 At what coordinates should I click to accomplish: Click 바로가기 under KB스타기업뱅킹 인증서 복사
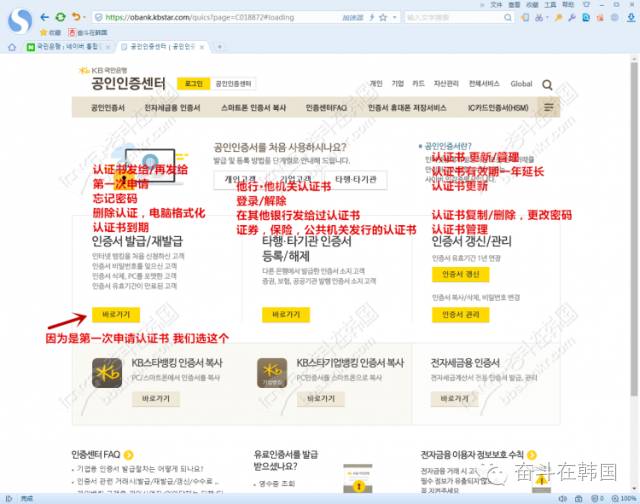[321, 399]
